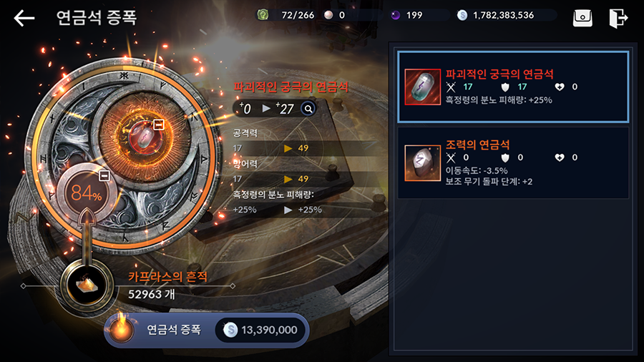This screenshot has height=362, width=644.
Task: Click the purple orb currency icon
Action: click(x=395, y=15)
